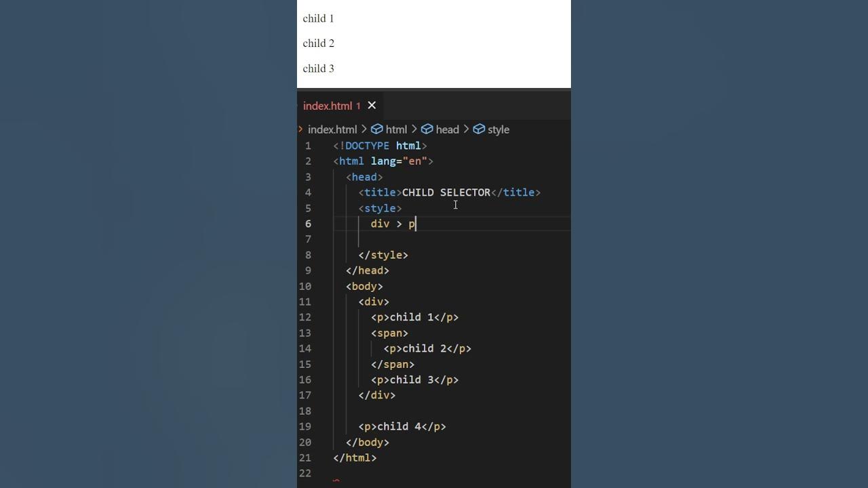Image resolution: width=868 pixels, height=488 pixels.
Task: Click 'child 1' in the browser preview
Action: click(318, 18)
